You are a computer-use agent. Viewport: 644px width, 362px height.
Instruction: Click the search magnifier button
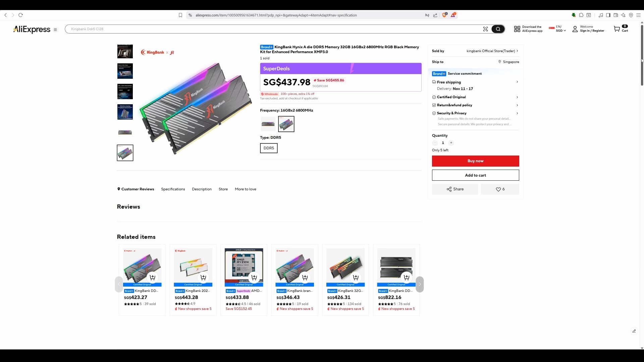pos(498,29)
